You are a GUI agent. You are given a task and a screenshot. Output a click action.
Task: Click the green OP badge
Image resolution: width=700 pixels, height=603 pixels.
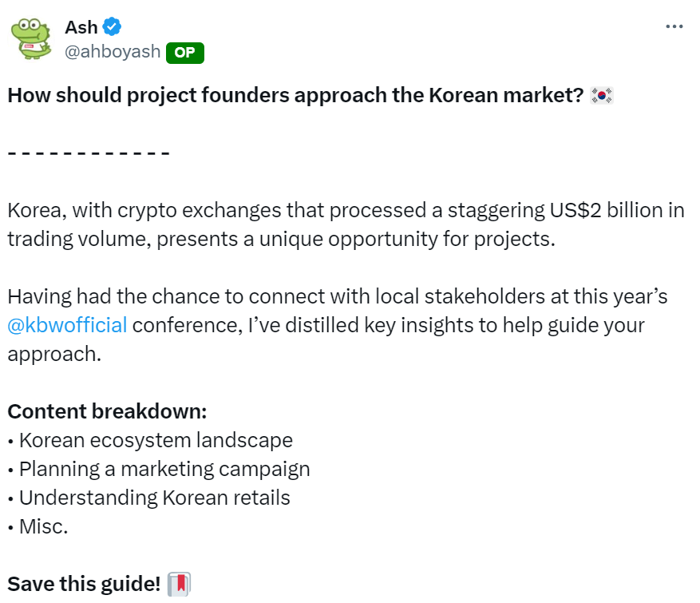(x=185, y=53)
